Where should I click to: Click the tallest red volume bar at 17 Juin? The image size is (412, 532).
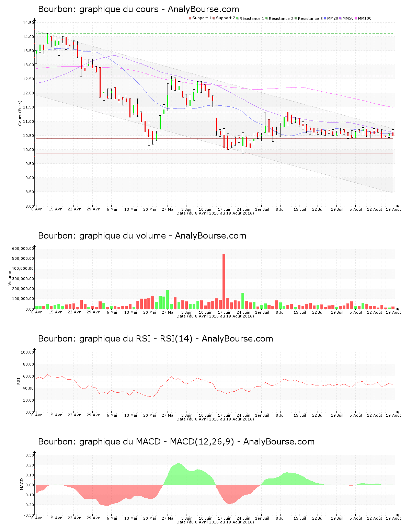click(224, 281)
